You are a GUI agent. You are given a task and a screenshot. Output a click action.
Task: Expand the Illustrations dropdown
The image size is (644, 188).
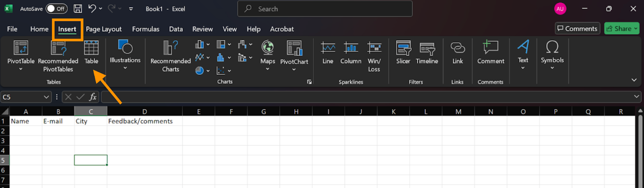125,54
